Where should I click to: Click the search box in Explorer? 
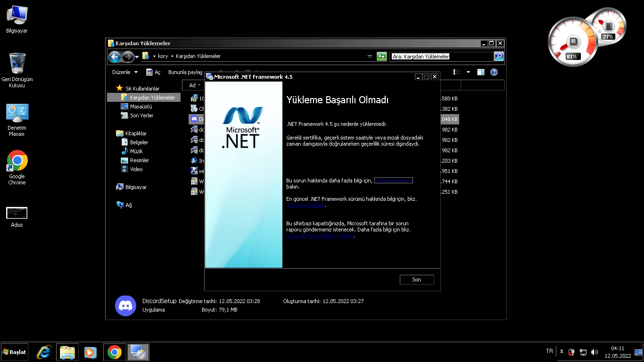[441, 57]
